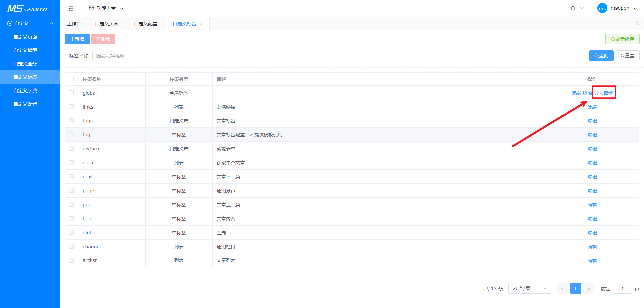Select the arclist row checkbox
644x308 pixels.
[x=71, y=260]
